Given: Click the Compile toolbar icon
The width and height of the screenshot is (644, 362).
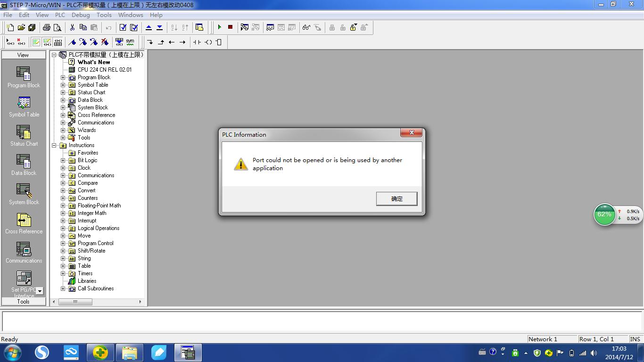Looking at the screenshot, I should (x=123, y=27).
